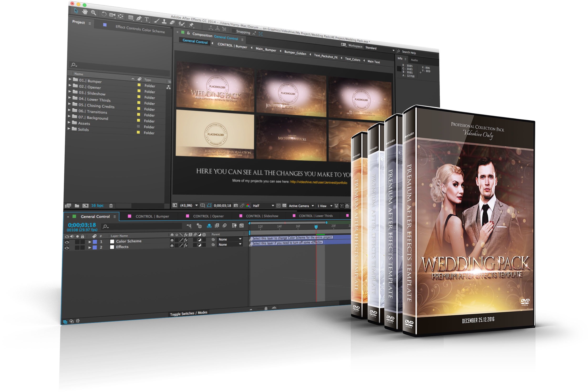The image size is (588, 392).
Task: Open the Graph Editor in the timeline
Action: 241,226
